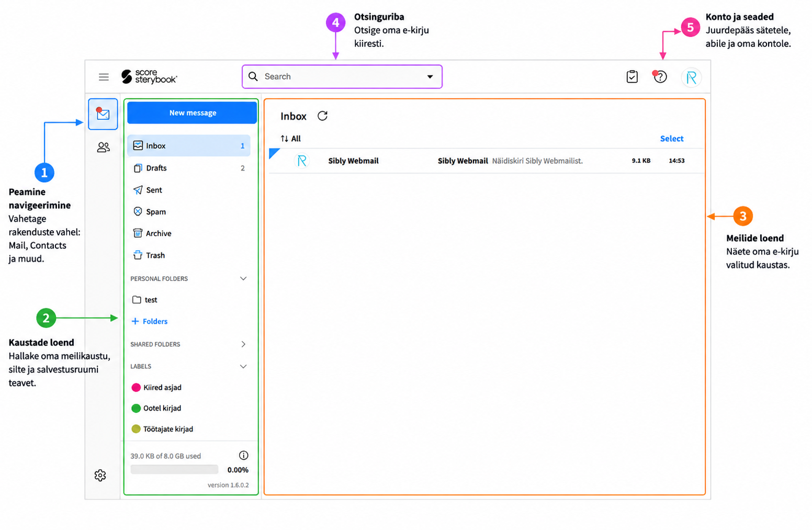Filter by Kiired asjad label text

click(x=162, y=387)
